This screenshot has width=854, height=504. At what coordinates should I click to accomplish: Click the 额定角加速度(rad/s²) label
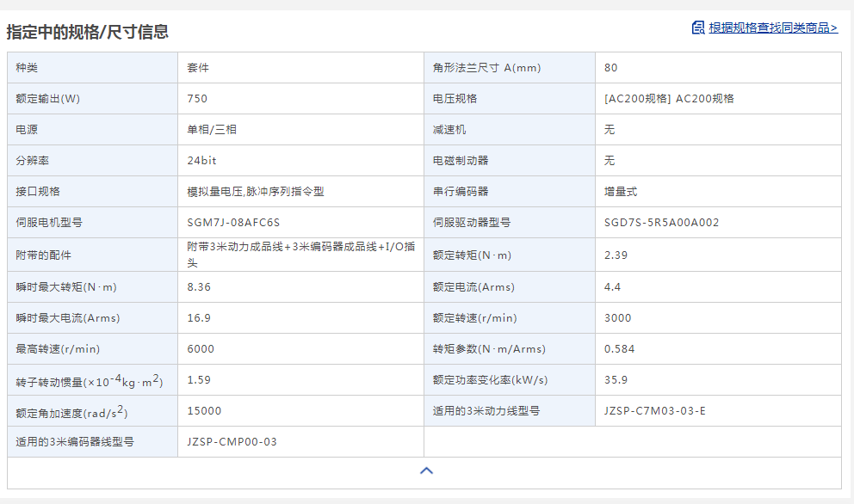[x=71, y=411]
